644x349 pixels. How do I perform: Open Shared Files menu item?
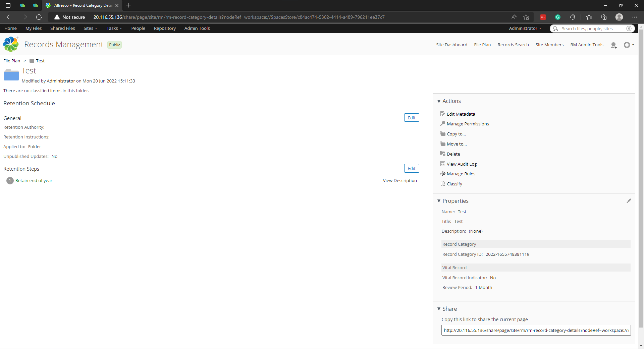[x=63, y=28]
